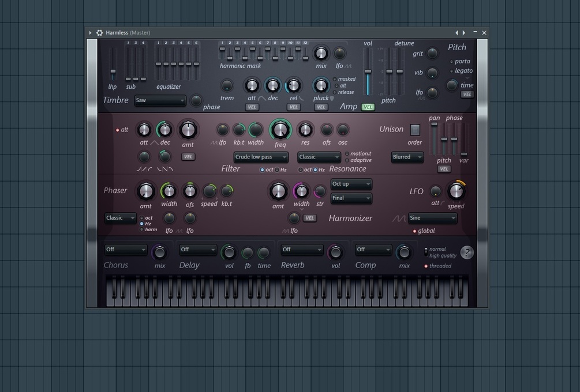Click the Filter freq knob
The image size is (580, 392).
click(280, 130)
